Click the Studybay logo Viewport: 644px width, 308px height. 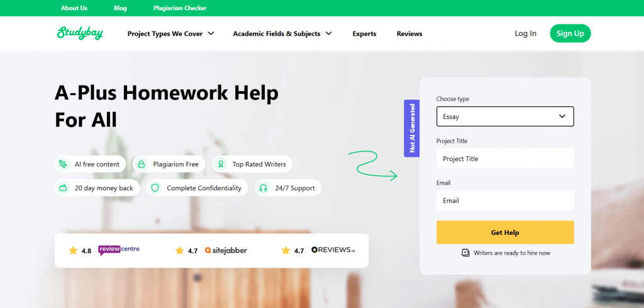point(80,33)
